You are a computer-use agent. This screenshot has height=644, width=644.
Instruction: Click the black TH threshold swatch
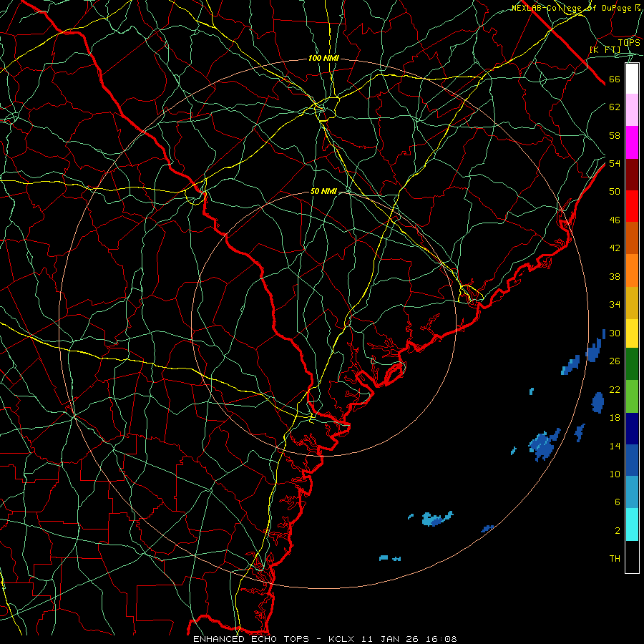(x=632, y=557)
